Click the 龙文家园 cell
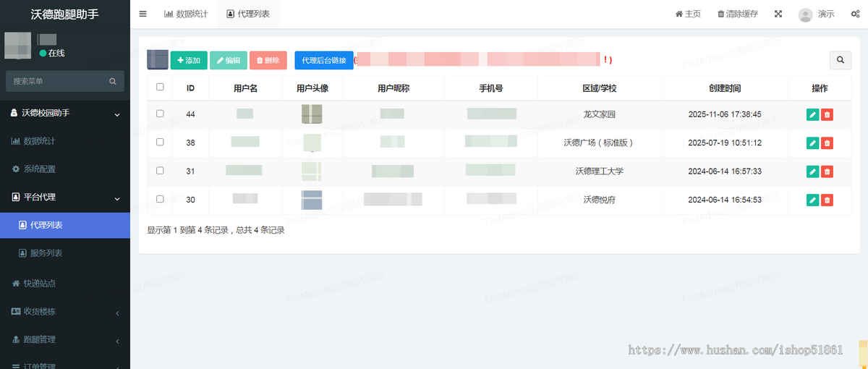The height and width of the screenshot is (369, 868). 600,114
